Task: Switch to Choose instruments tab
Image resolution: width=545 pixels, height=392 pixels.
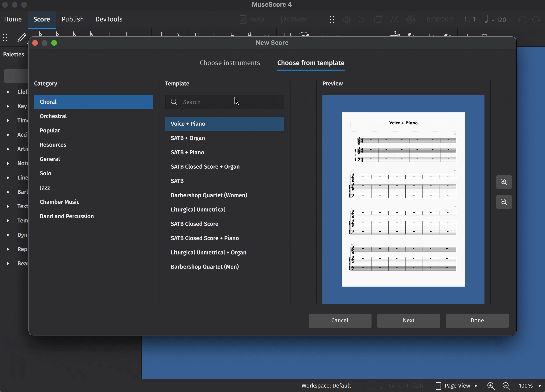Action: click(x=230, y=63)
